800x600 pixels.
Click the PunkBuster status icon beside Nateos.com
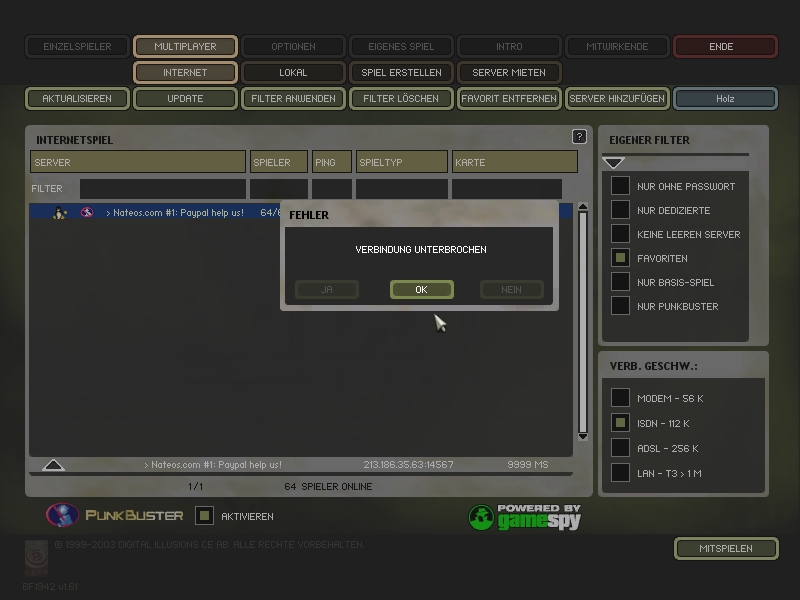87,213
